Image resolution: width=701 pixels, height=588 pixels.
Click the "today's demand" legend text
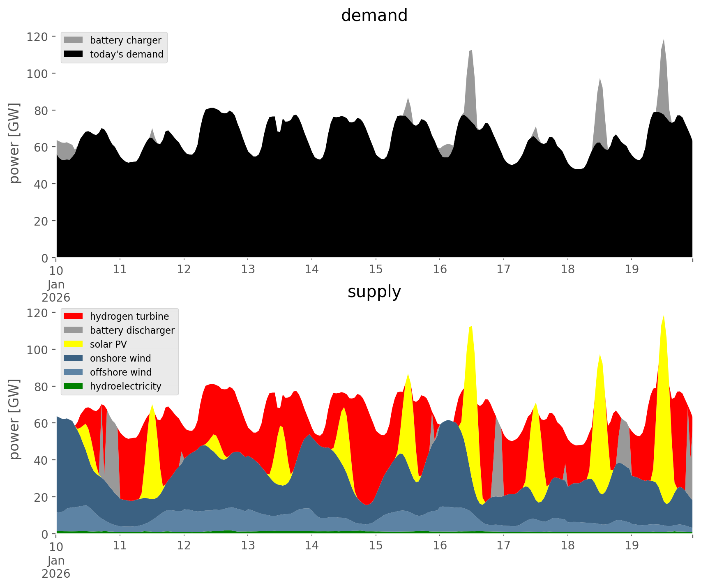coord(127,54)
